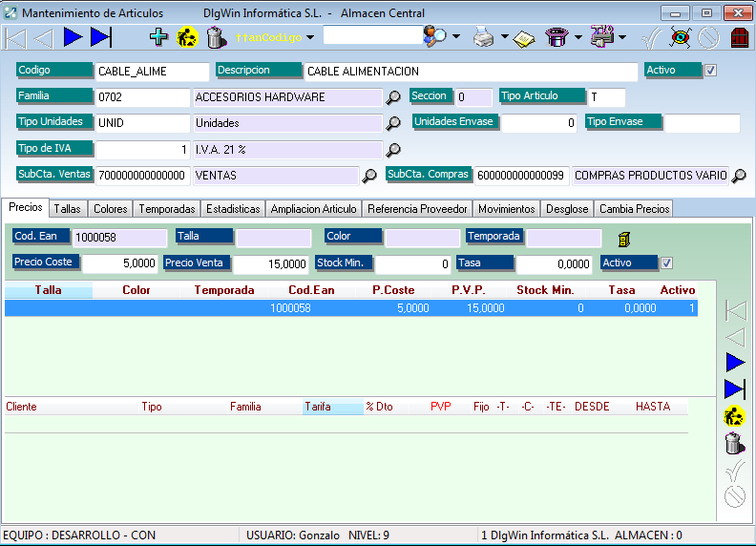756x546 pixels.
Task: Click the Tasa field 0,0000
Action: 554,263
